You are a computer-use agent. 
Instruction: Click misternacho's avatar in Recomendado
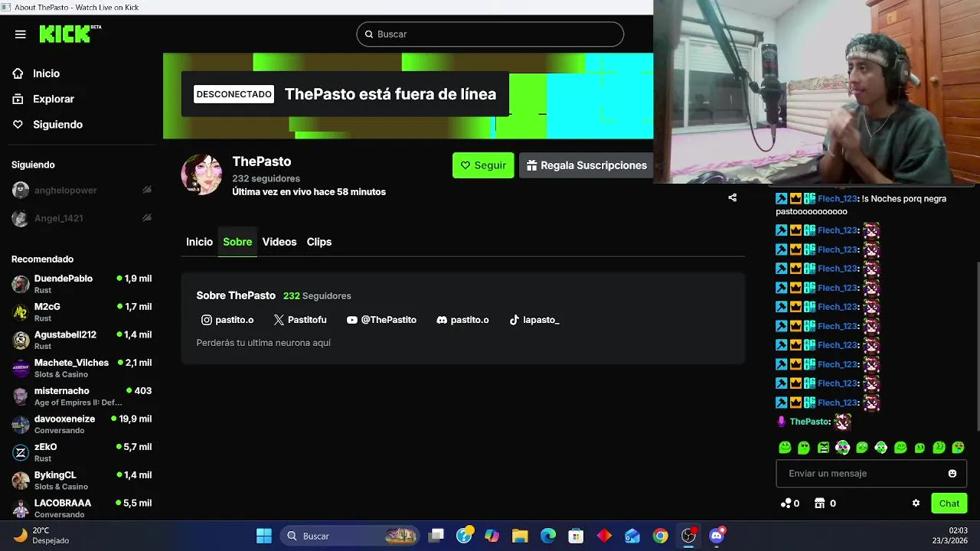pos(21,396)
